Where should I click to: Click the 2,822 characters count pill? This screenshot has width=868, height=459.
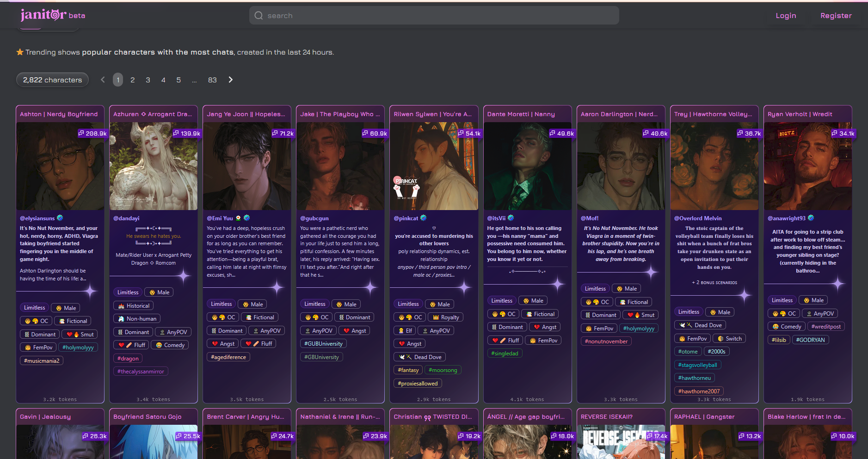[x=52, y=80]
